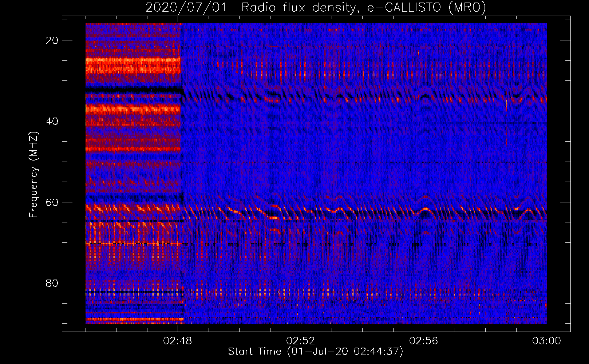Click the '20' frequency tick label
589x364 pixels.
pyautogui.click(x=52, y=40)
